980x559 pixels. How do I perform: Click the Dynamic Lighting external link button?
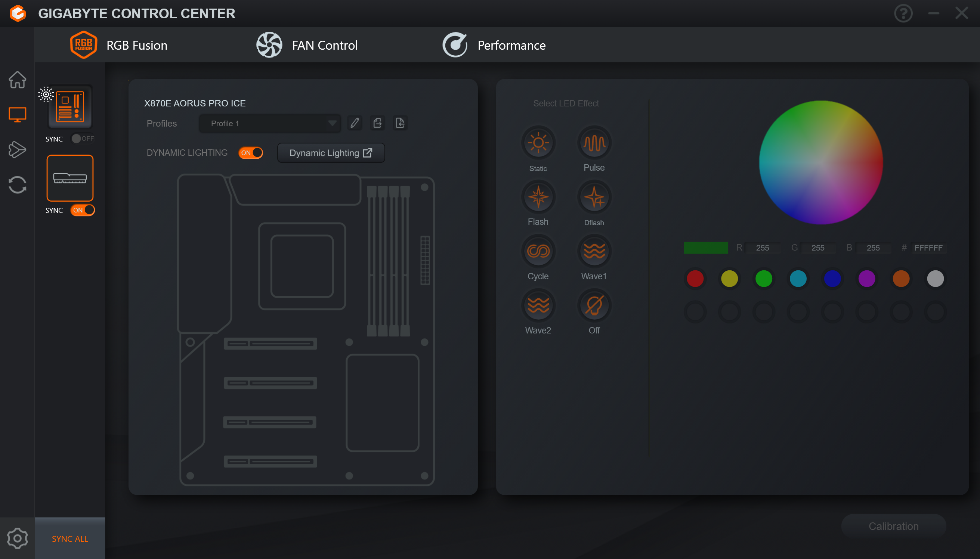coord(331,153)
